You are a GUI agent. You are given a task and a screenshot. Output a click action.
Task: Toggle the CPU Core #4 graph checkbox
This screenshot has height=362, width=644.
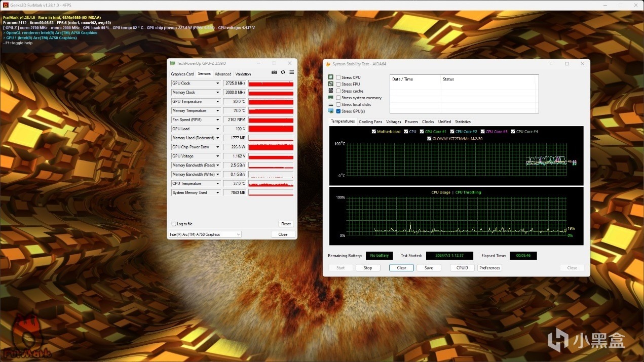[513, 132]
